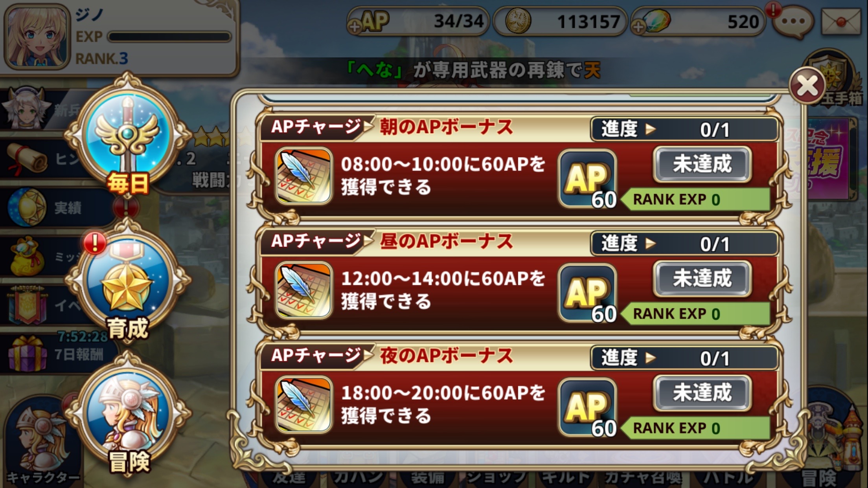Image resolution: width=868 pixels, height=488 pixels.
Task: Open the mail envelope icon
Action: click(x=841, y=22)
